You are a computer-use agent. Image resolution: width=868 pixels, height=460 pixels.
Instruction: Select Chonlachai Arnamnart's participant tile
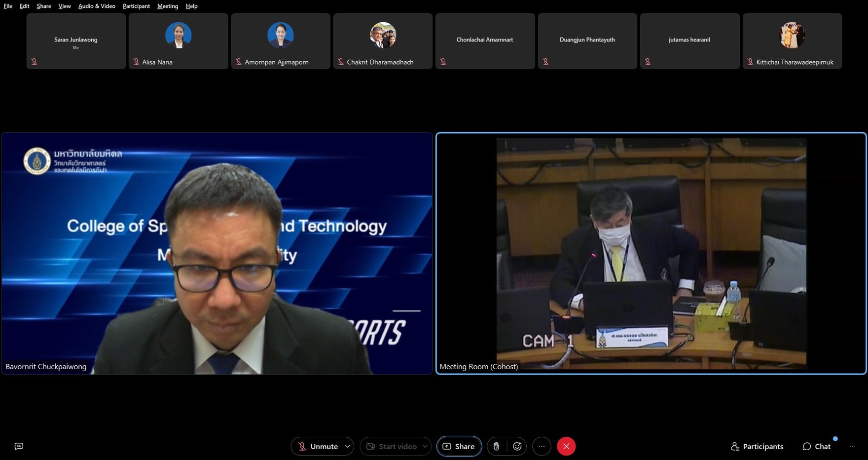pyautogui.click(x=485, y=41)
